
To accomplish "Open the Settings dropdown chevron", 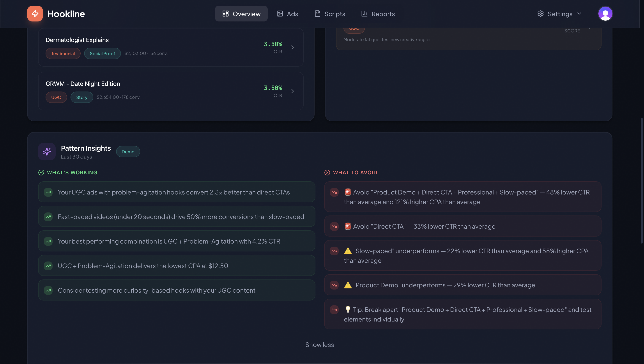I will coord(579,14).
